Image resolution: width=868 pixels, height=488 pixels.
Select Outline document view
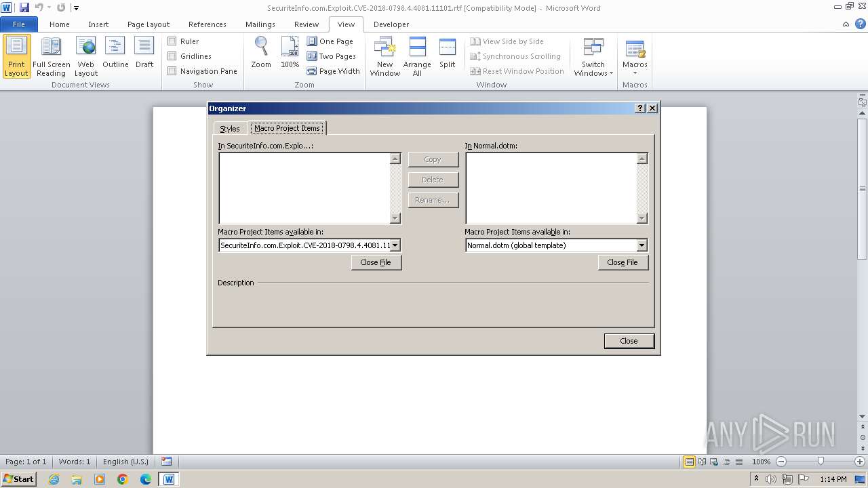click(115, 53)
